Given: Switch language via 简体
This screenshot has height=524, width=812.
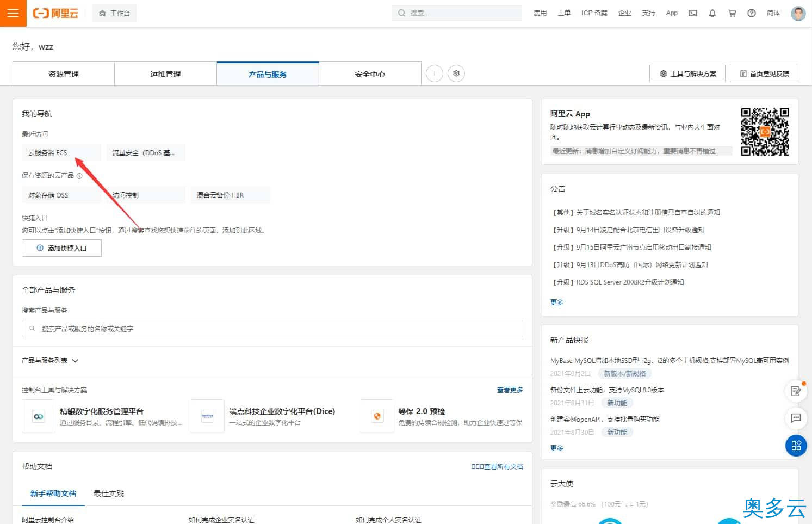Looking at the screenshot, I should 773,13.
